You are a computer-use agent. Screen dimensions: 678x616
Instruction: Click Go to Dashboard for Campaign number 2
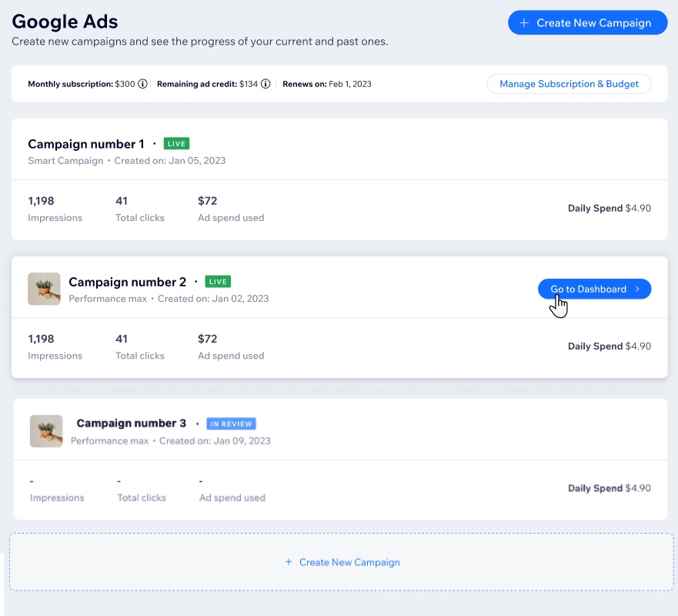pyautogui.click(x=594, y=289)
